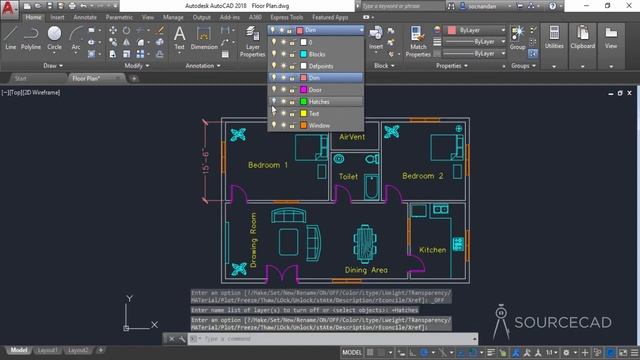Toggle lock icon for Dim layer row

292,78
